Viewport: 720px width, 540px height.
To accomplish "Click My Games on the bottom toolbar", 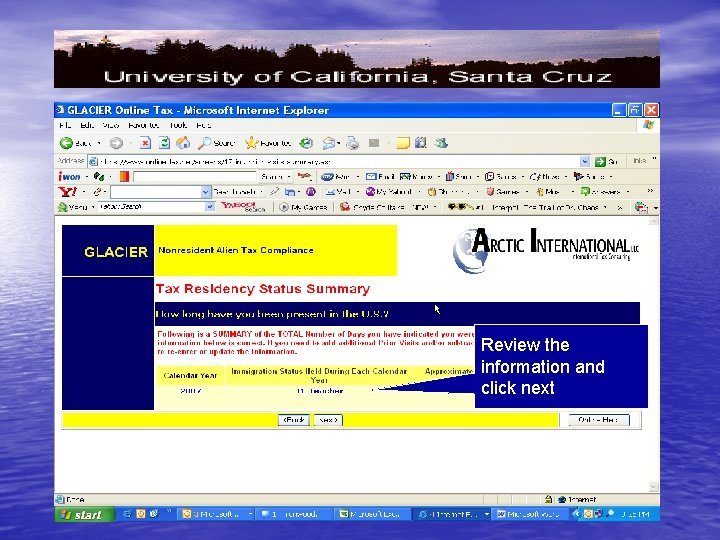I will coord(303,208).
